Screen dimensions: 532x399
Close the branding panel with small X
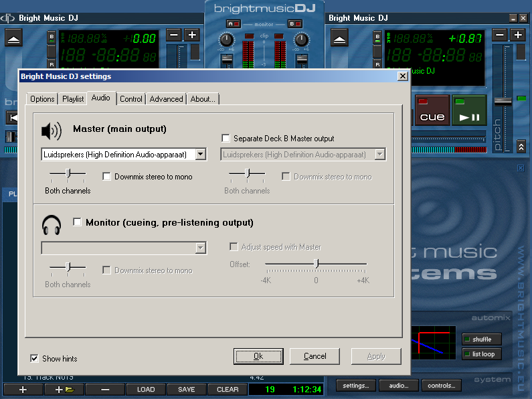coord(521,168)
